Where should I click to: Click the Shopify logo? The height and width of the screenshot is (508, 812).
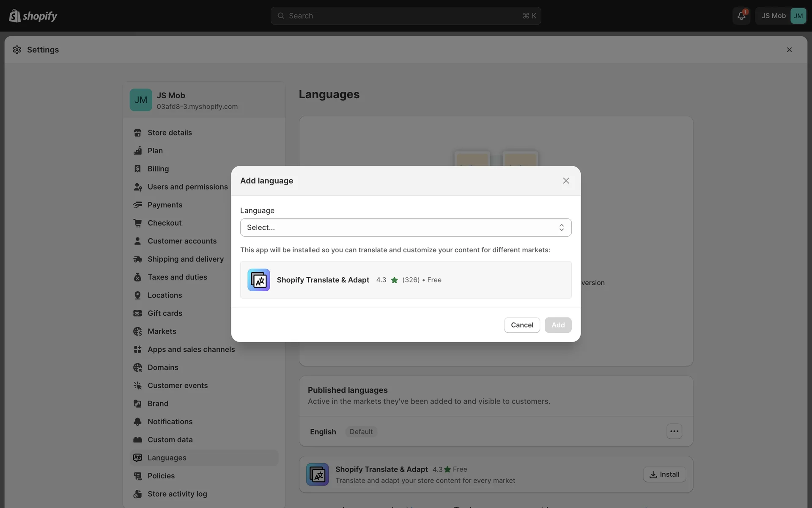point(33,16)
